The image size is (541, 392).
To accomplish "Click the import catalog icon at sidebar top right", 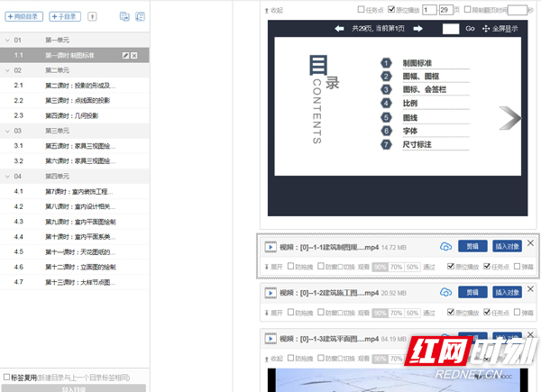I will click(x=140, y=16).
